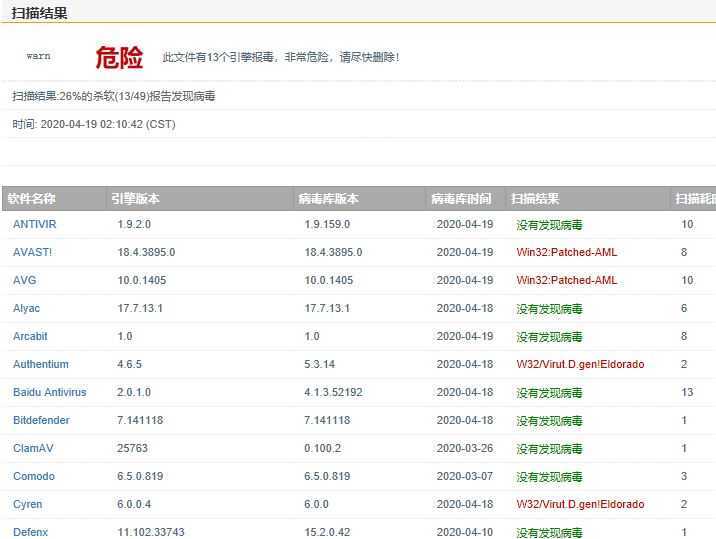Click Baidu database version 4.1.3.52192

(x=333, y=392)
